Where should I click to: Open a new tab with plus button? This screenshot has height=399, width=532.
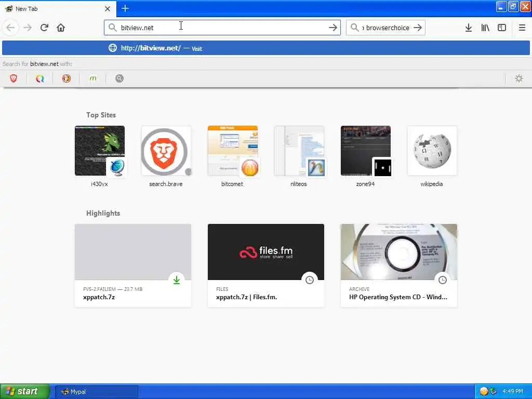125,8
